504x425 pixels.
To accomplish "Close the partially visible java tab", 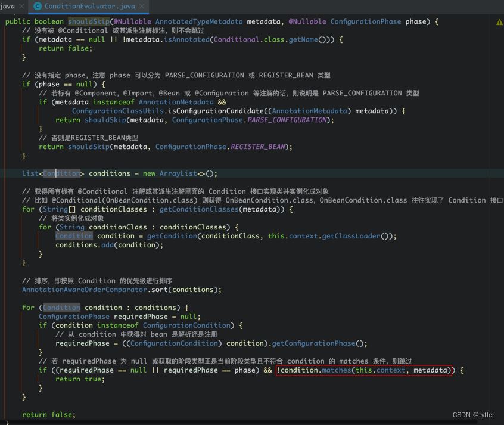I will tap(21, 6).
